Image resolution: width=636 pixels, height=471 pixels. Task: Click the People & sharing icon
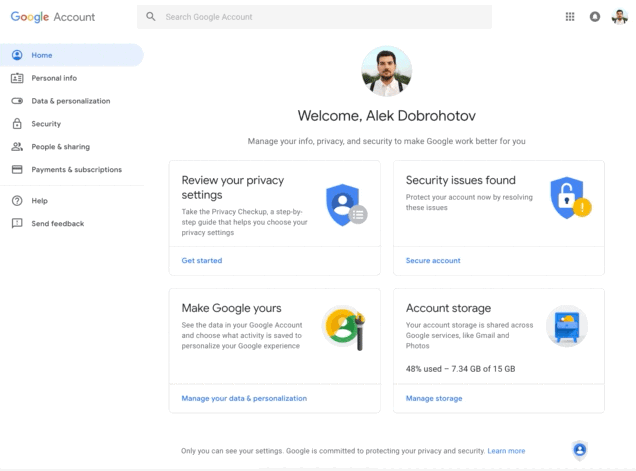17,146
